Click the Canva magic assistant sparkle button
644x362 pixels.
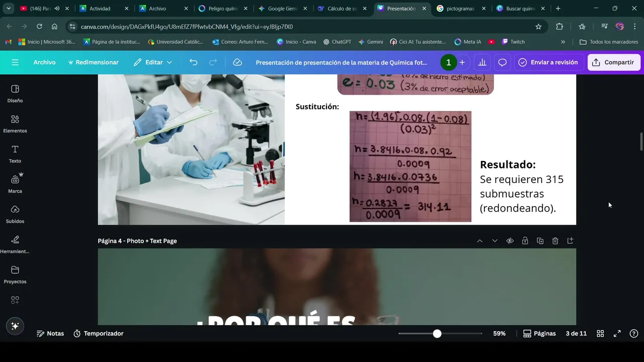coord(15,326)
